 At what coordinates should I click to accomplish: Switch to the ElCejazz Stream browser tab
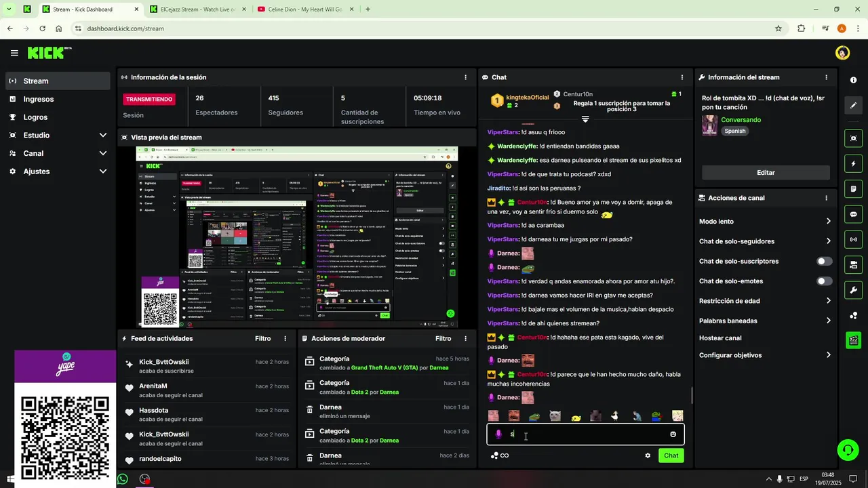pyautogui.click(x=197, y=9)
